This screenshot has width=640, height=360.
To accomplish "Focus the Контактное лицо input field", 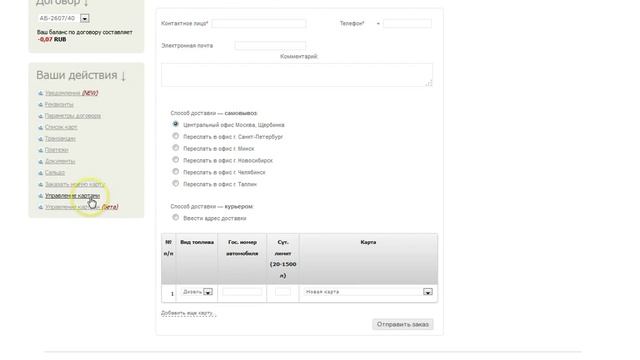I will tap(259, 24).
